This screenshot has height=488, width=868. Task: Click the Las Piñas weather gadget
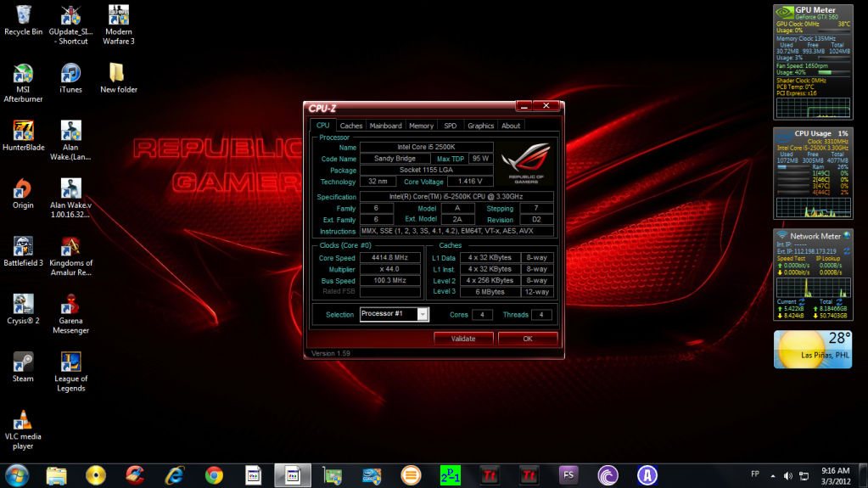tap(813, 349)
